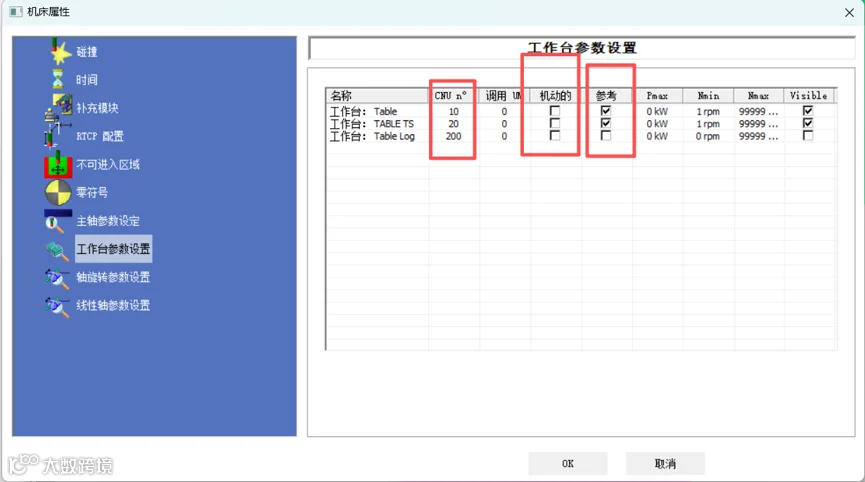Click the 机动的 column header

(556, 95)
